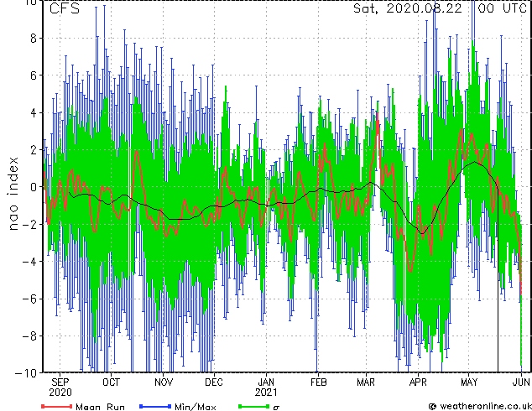Click the 'Min/Max' legend text

pyautogui.click(x=195, y=407)
